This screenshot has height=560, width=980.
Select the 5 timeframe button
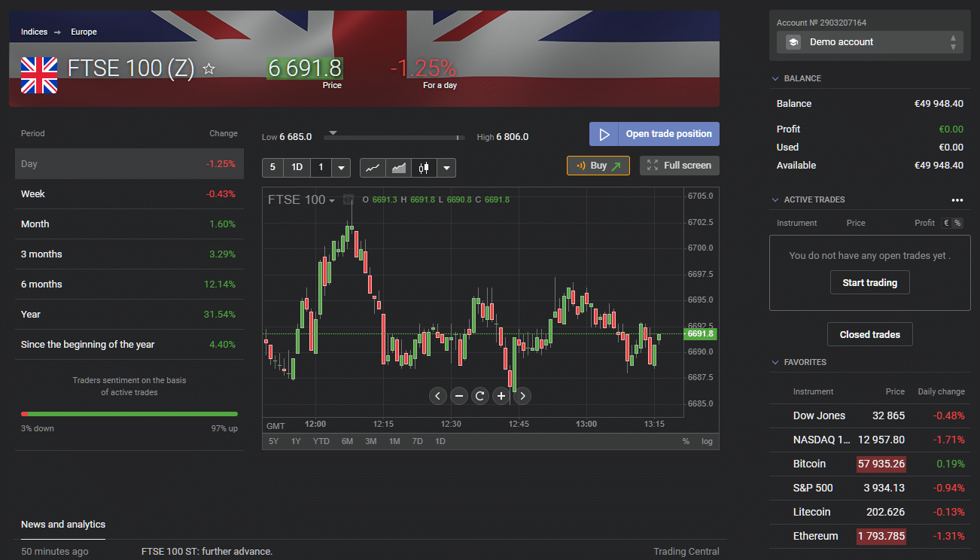(272, 167)
